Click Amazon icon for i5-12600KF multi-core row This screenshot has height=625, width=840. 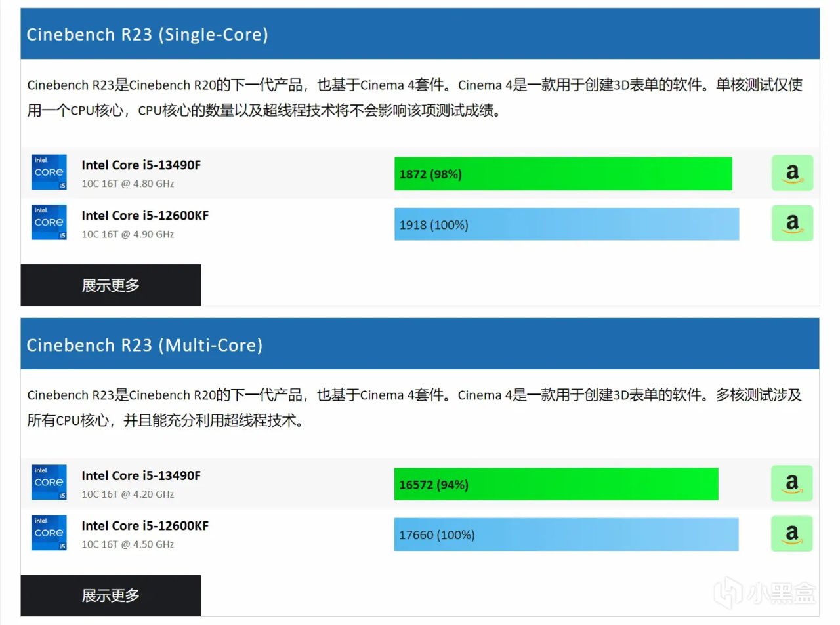(x=792, y=534)
